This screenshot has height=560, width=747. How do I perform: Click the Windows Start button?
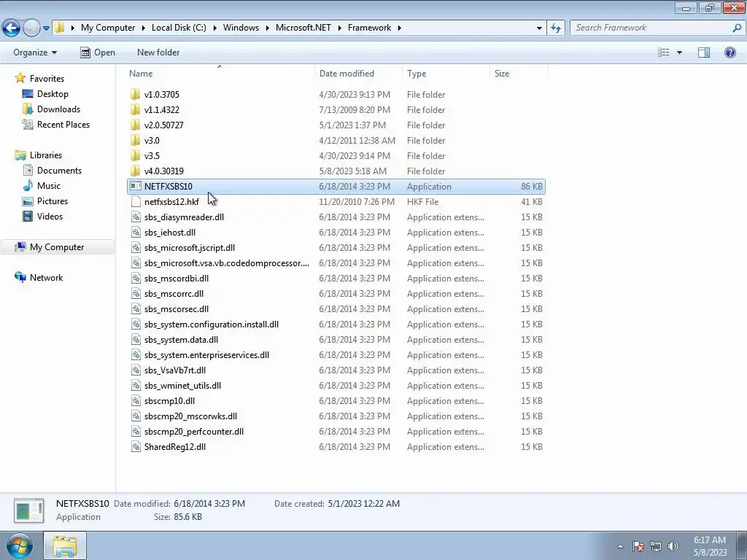(x=20, y=545)
